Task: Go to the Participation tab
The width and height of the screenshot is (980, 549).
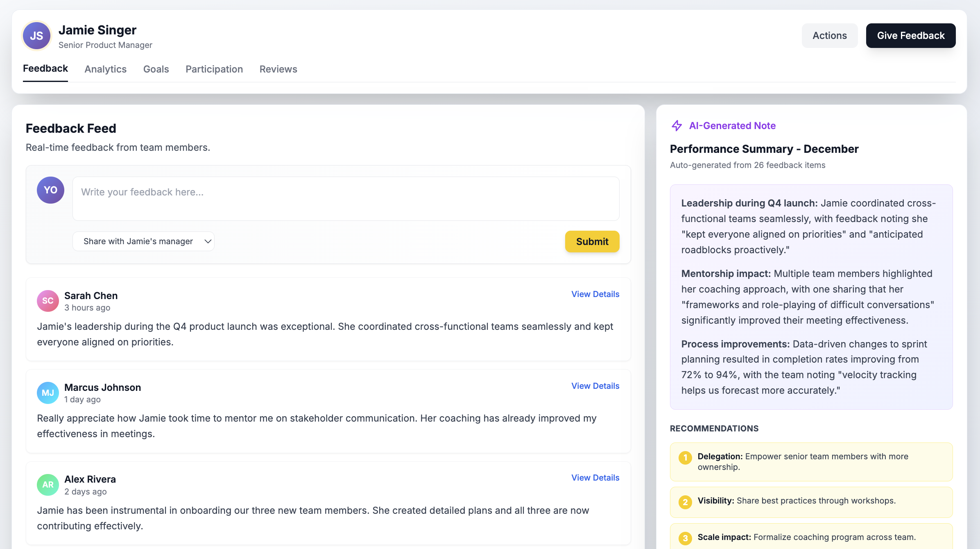Action: click(x=214, y=69)
